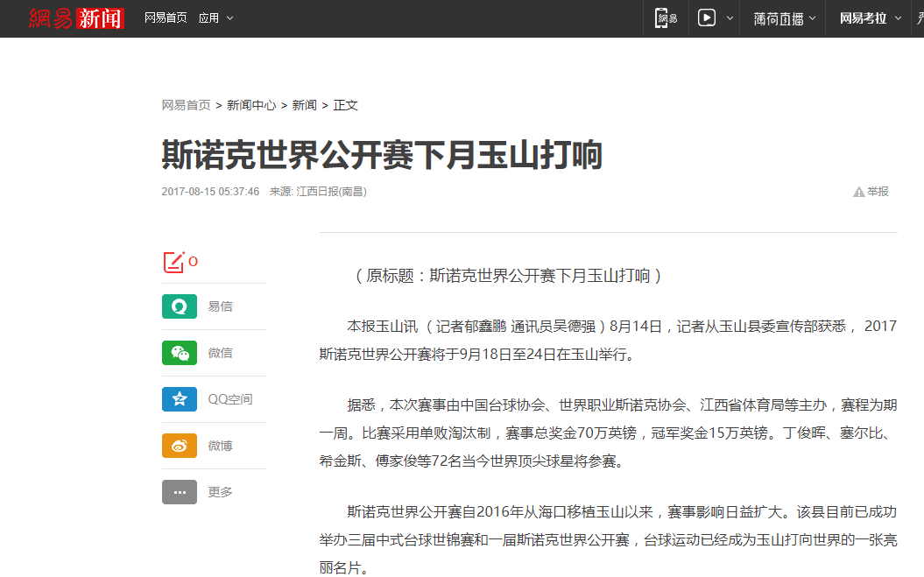The height and width of the screenshot is (577, 924).
Task: Select the timestamp 2017-08-15 05:37:46
Action: tap(210, 192)
